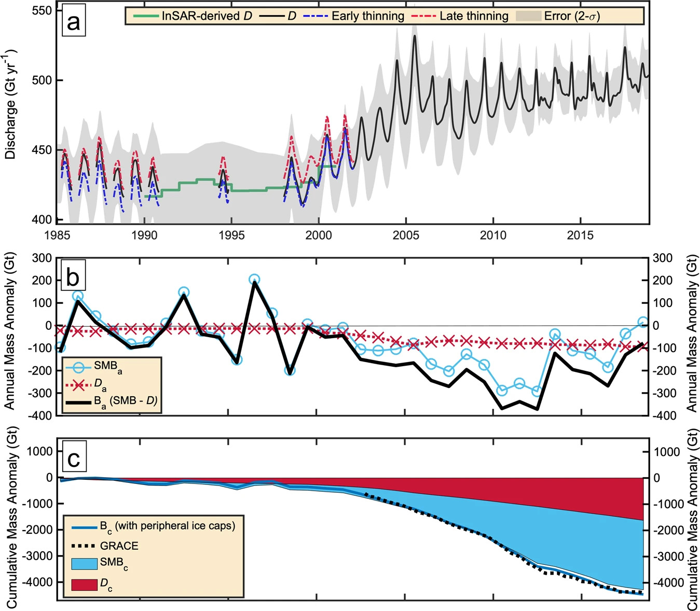
Task: Click the right-side Cumulative Mass Anomaly axis title
Action: (692, 519)
